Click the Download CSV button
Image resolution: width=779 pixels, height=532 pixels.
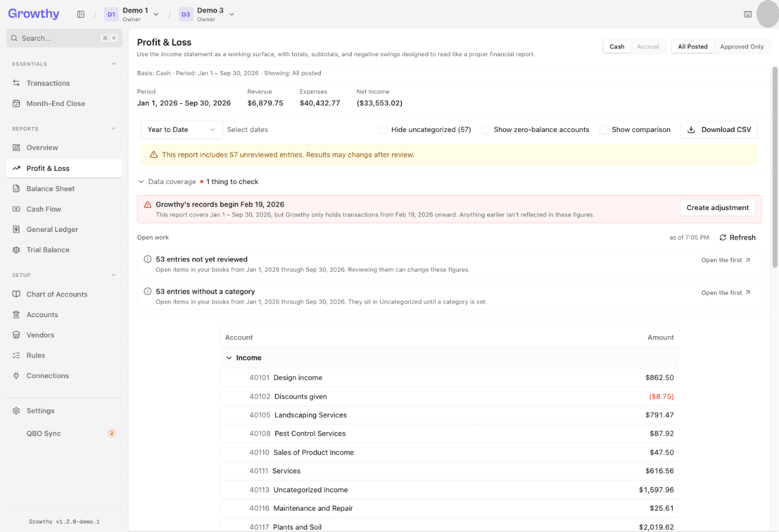pos(719,130)
